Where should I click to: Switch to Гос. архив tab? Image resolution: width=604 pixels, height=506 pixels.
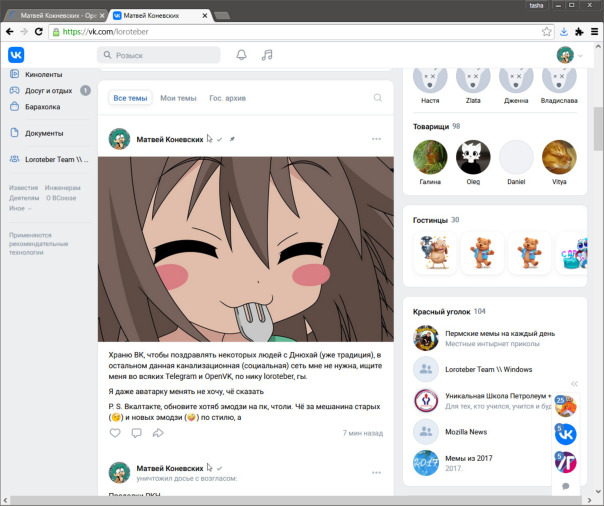pos(227,98)
